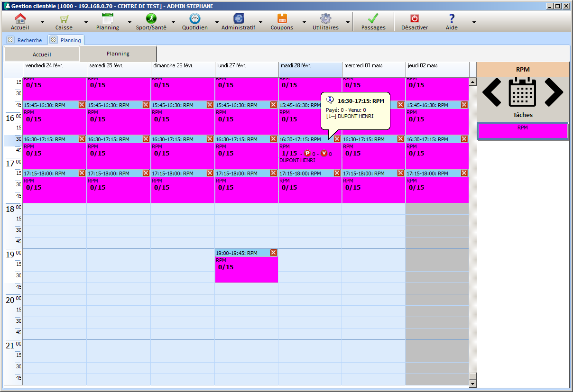Close the Planning tab with its X icon
This screenshot has height=392, width=573.
54,40
